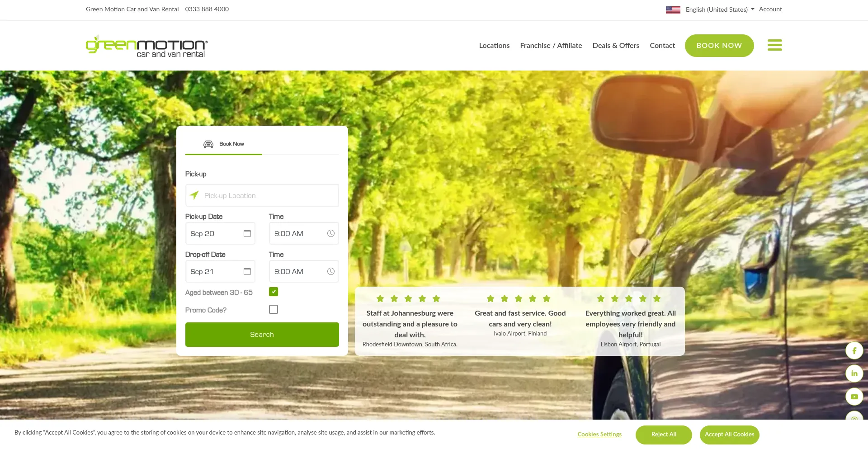Image resolution: width=868 pixels, height=449 pixels.
Task: Open the pick-up time 9:00 AM selector
Action: click(304, 233)
